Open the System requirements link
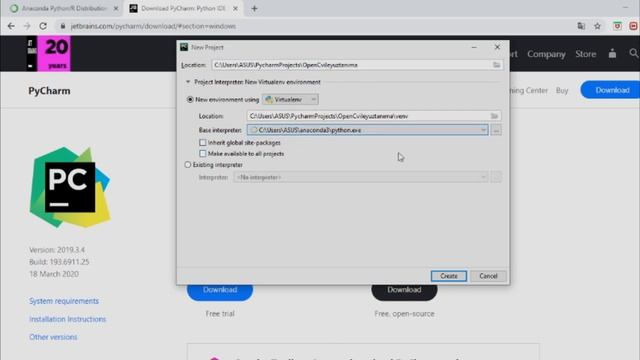The width and height of the screenshot is (640, 360). (x=64, y=301)
